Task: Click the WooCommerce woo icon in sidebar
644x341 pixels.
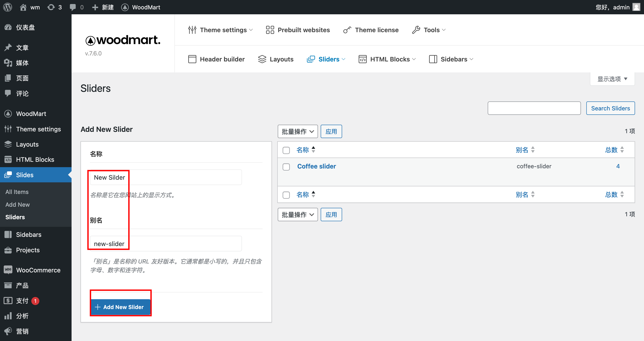Action: coord(8,270)
